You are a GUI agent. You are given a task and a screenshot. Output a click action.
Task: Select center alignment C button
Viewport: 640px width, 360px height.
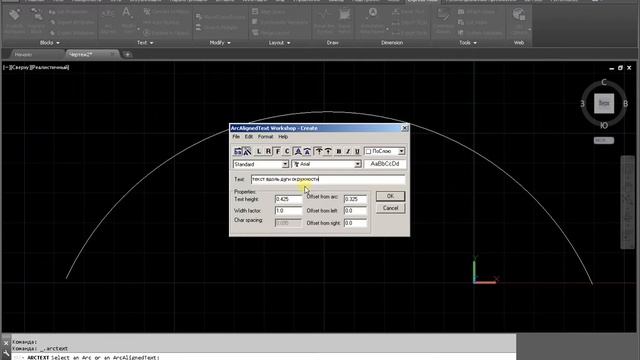click(x=287, y=151)
